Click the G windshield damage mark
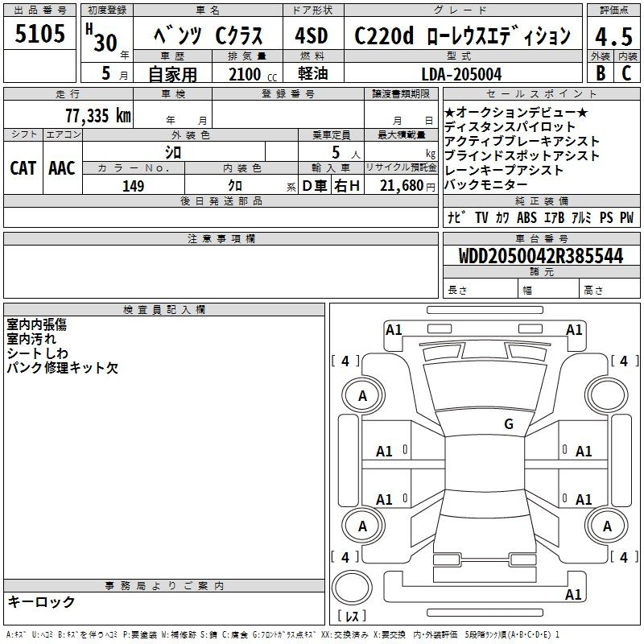The height and width of the screenshot is (644, 644). [509, 424]
